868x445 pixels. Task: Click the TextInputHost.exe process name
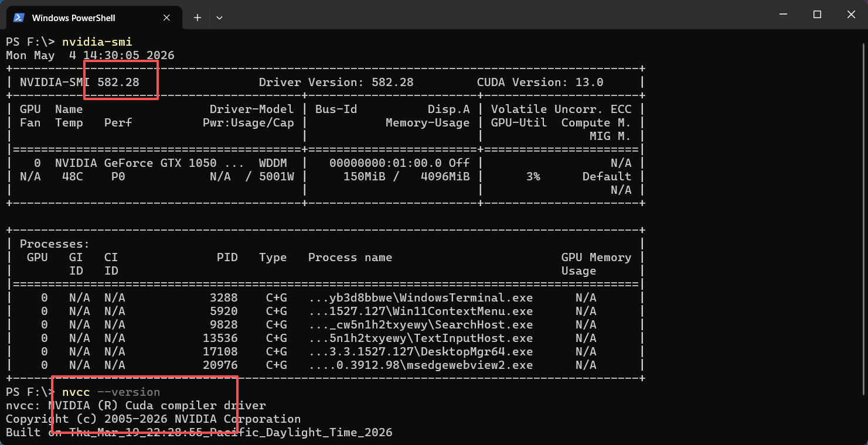tap(421, 338)
